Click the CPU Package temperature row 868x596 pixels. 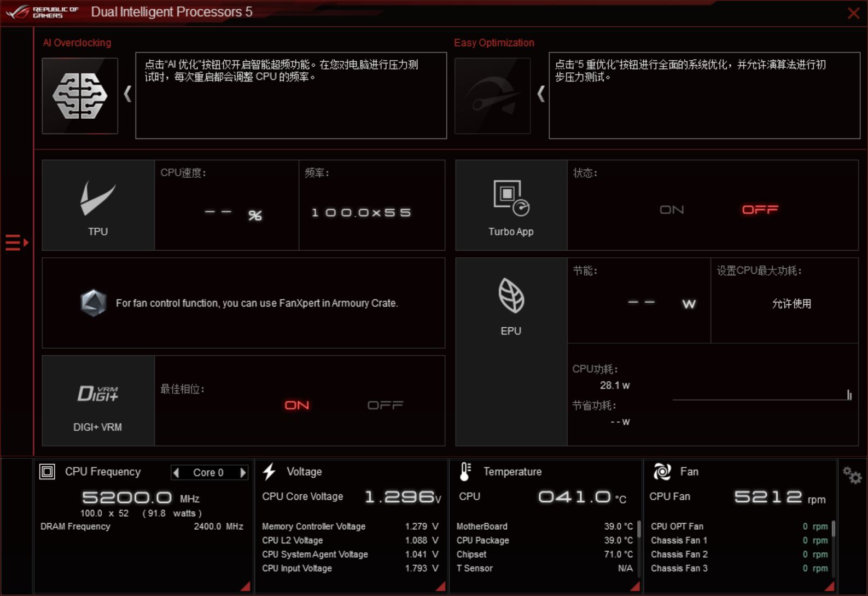[x=545, y=541]
